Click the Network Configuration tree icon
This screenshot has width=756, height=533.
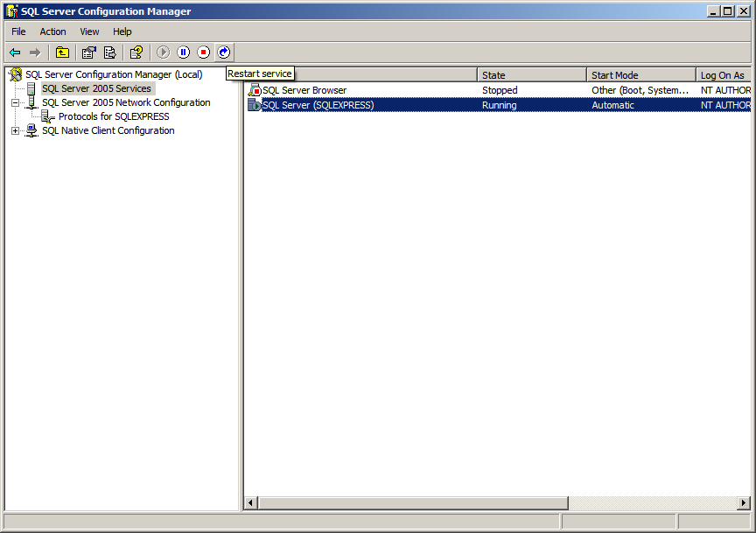(x=31, y=102)
